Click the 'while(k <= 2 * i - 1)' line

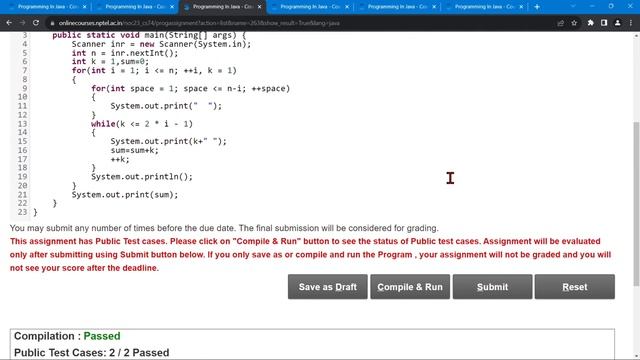[142, 124]
